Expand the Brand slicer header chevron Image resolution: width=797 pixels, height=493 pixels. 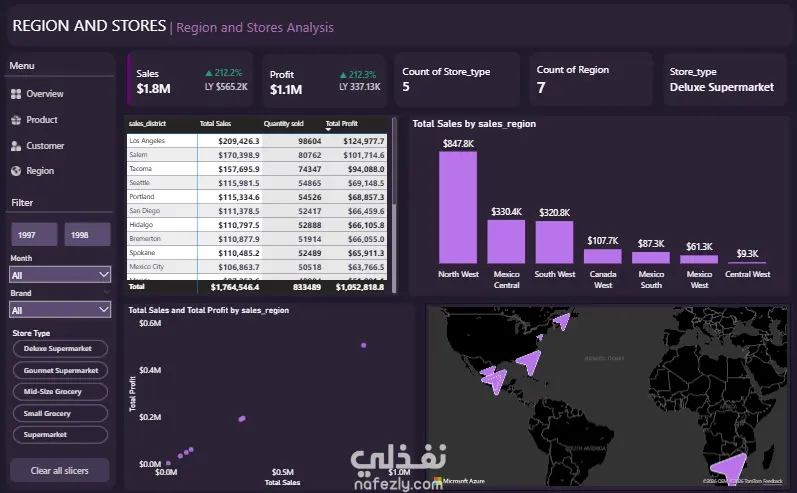pos(107,292)
